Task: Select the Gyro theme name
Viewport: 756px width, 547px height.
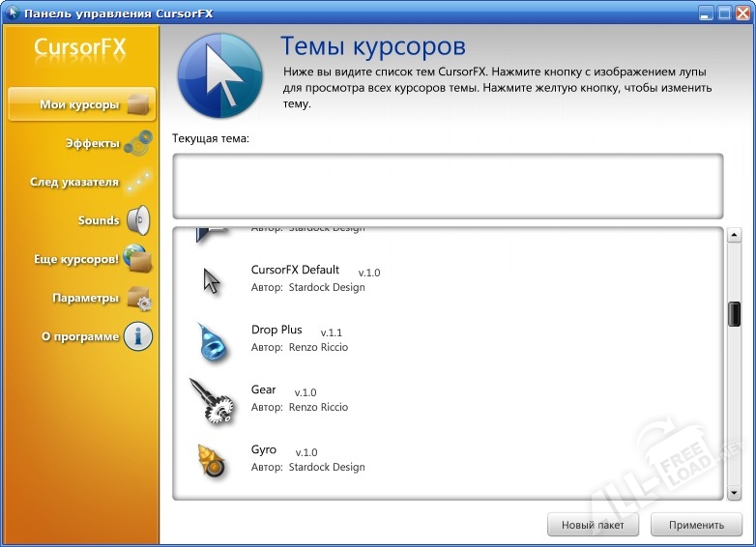Action: click(x=264, y=450)
